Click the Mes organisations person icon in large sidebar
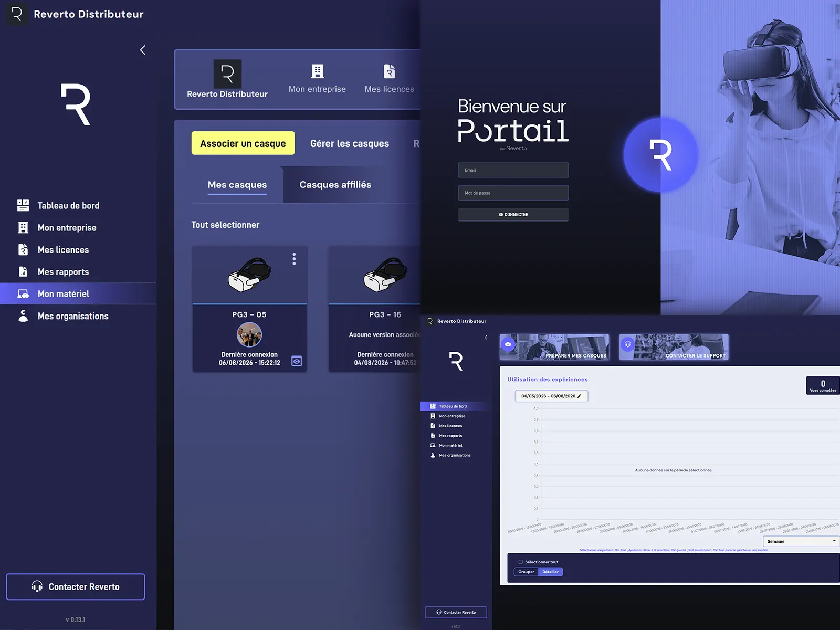The image size is (840, 630). tap(23, 316)
